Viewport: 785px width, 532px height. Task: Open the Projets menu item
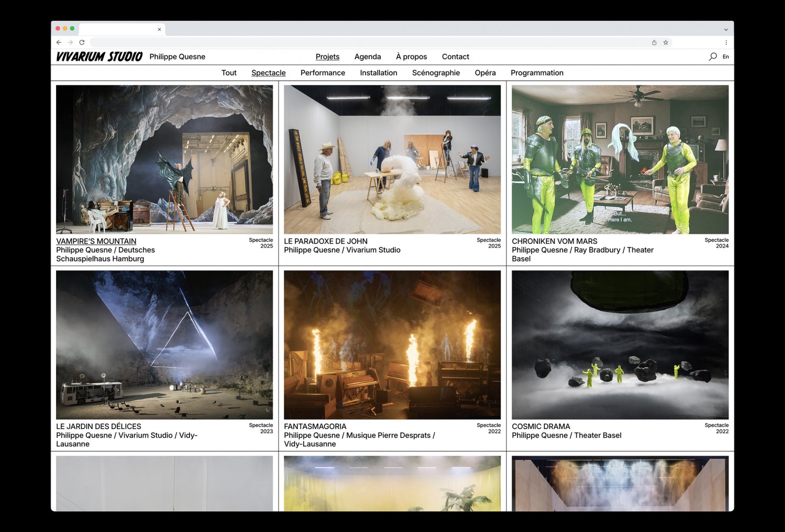(328, 56)
